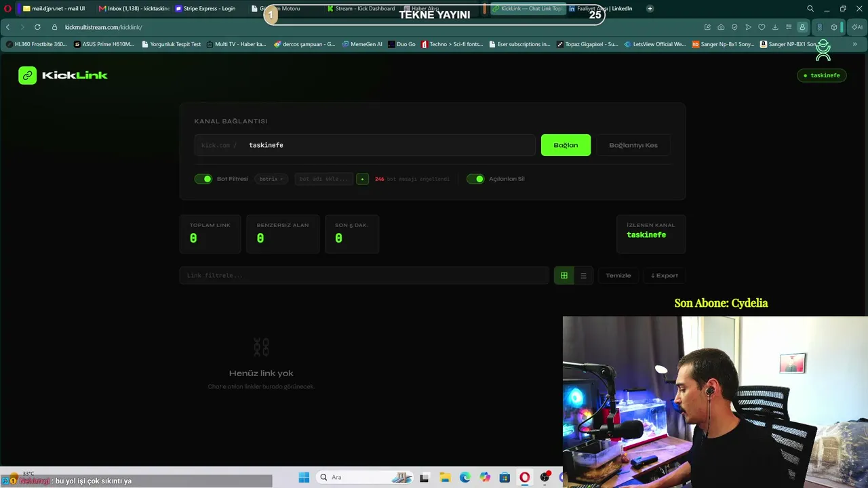Open ASUS Prime H610M bookmark

tap(104, 44)
